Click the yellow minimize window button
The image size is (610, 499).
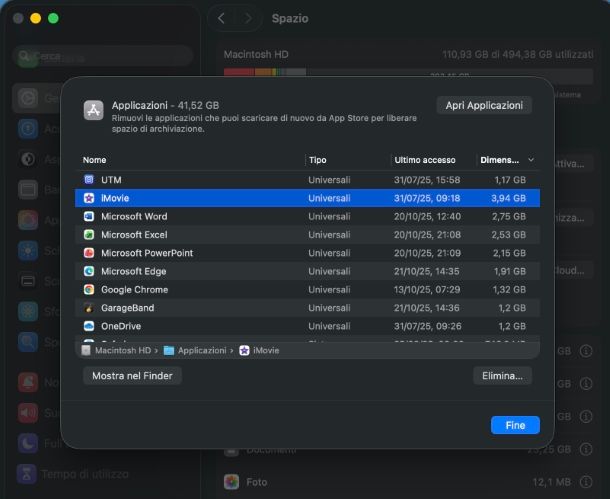36,18
